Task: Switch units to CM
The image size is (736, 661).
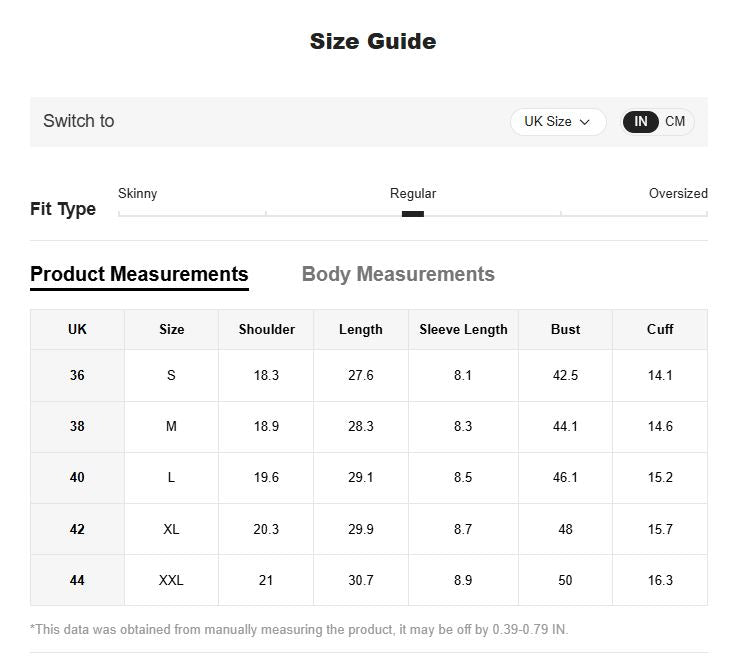Action: point(675,122)
